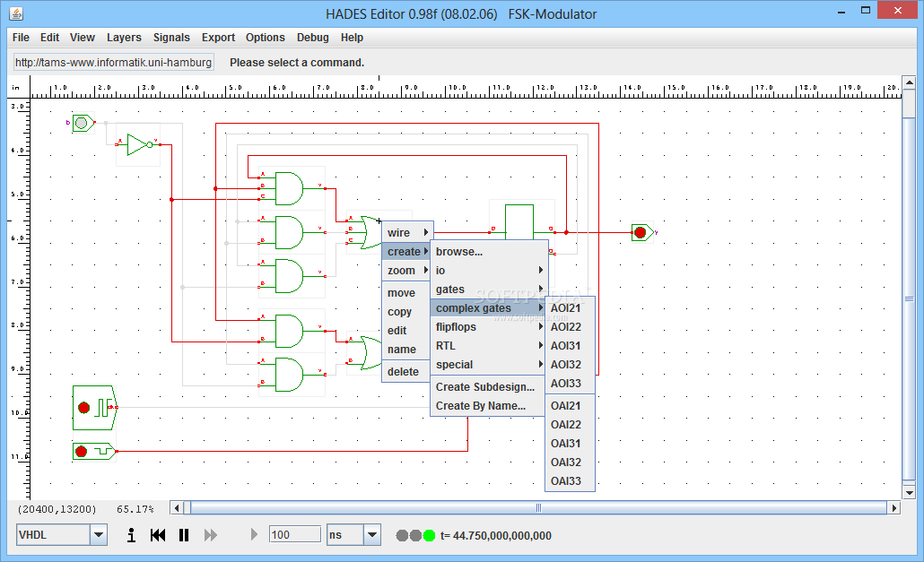
Task: Expand the flipflops submenu
Action: point(489,326)
